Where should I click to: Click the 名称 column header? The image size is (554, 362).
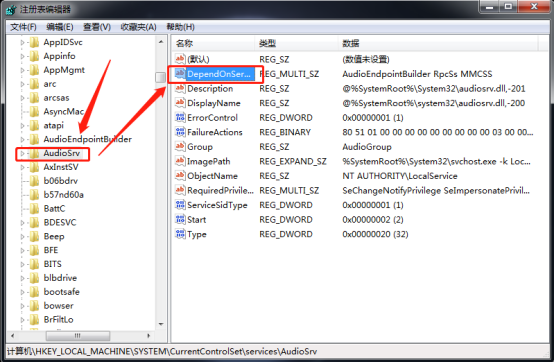point(213,43)
